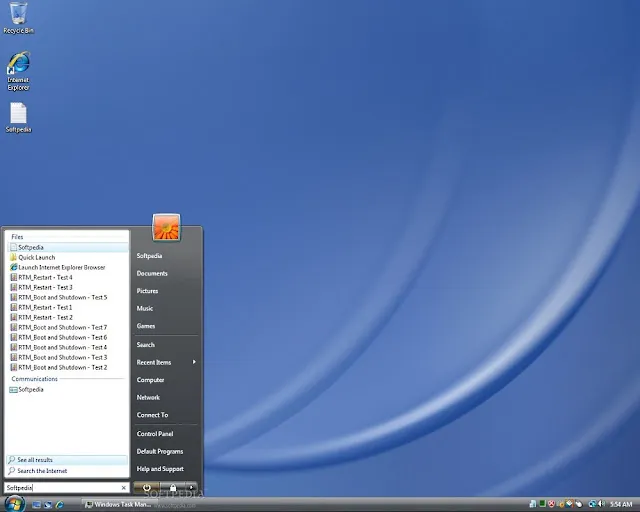Open RTM_Restart - Test 3 result
Image resolution: width=640 pixels, height=512 pixels.
(68, 287)
